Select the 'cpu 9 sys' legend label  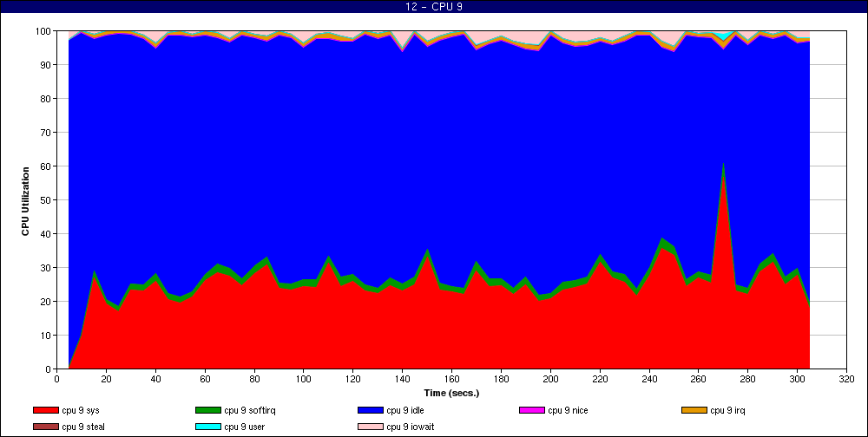coord(81,411)
